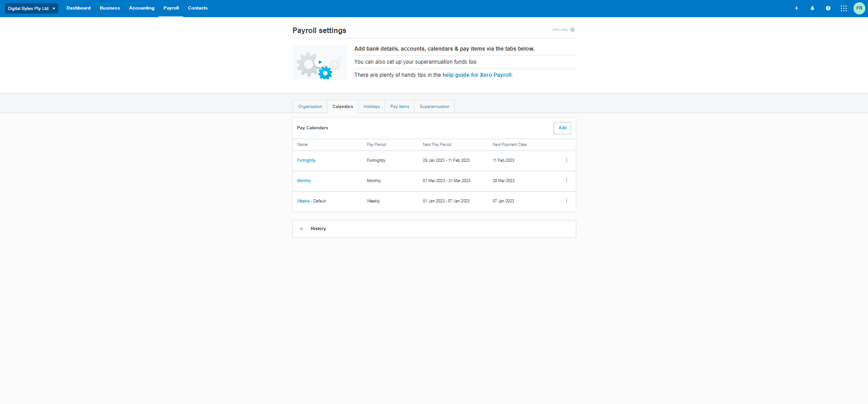This screenshot has height=404, width=868.
Task: Click the '29 Jan 2023 - 11 Feb 2023' period cell
Action: 446,160
